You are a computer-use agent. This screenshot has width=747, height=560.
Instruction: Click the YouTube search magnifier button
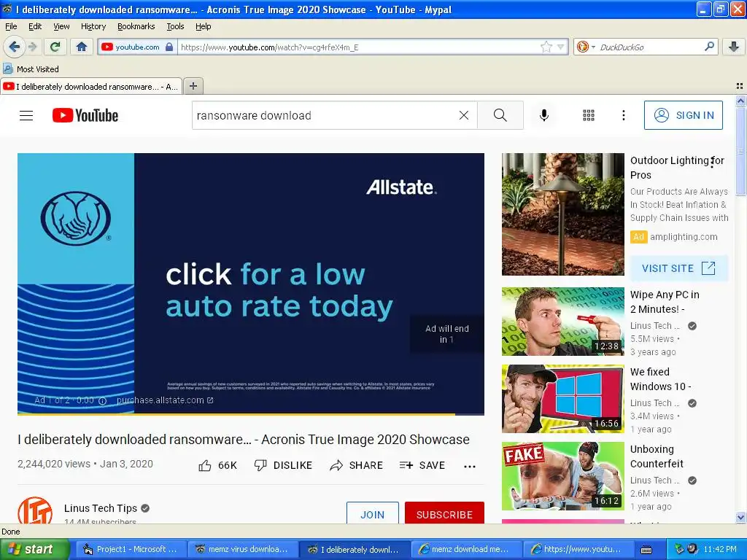pos(500,115)
